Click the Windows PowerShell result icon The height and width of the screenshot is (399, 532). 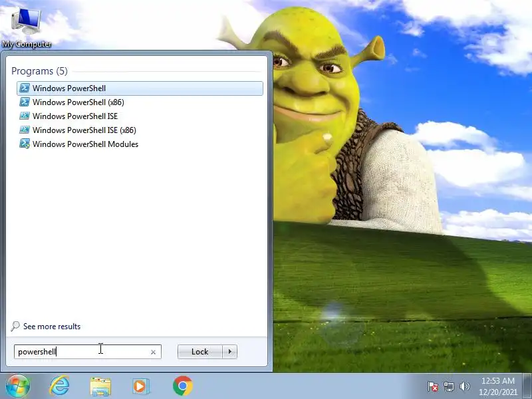pos(25,88)
